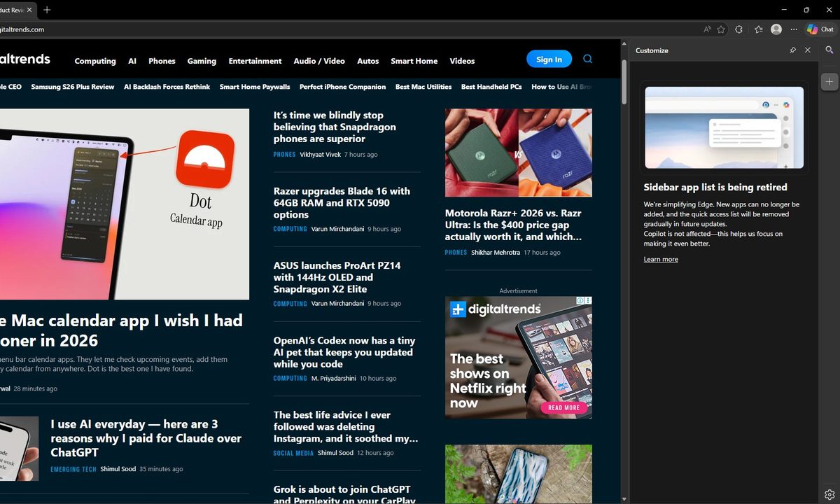This screenshot has width=840, height=504.
Task: Open the Autos nav menu
Action: (x=368, y=61)
